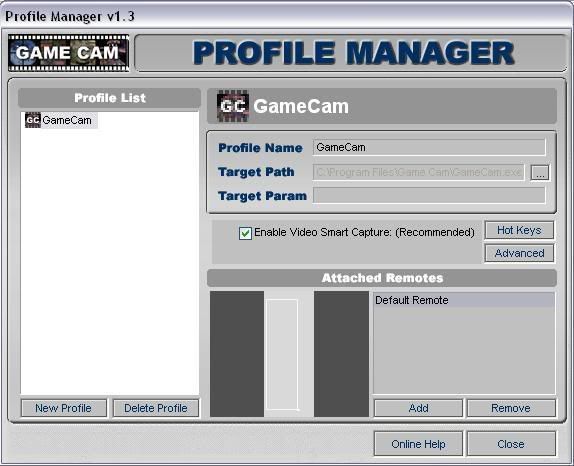574x466 pixels.
Task: Click the Profile Manager banner title
Action: click(353, 53)
